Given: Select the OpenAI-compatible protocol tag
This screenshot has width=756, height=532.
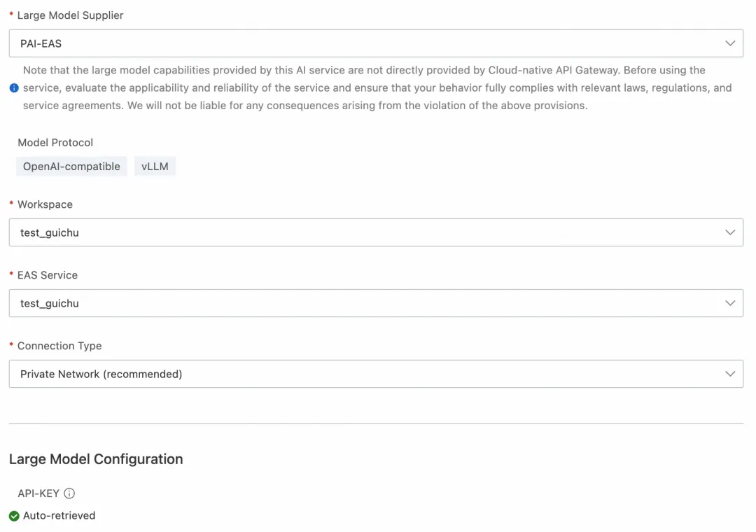Looking at the screenshot, I should 71,167.
